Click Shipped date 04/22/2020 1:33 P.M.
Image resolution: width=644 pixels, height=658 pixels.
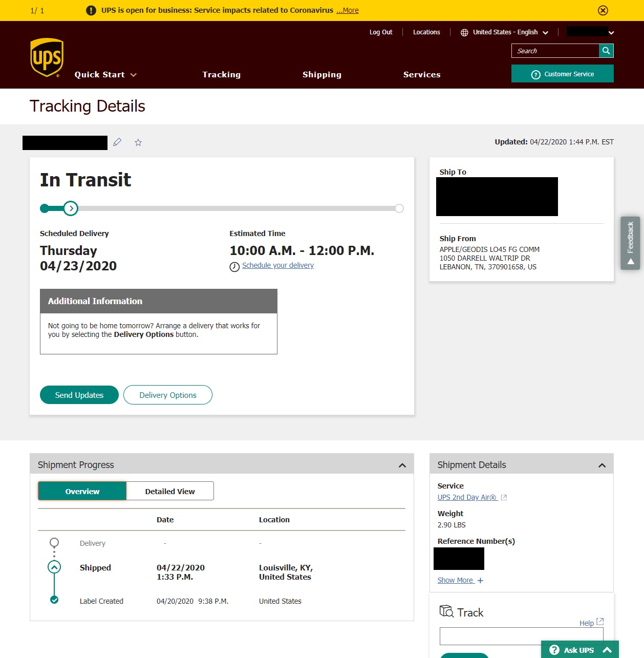coord(181,572)
